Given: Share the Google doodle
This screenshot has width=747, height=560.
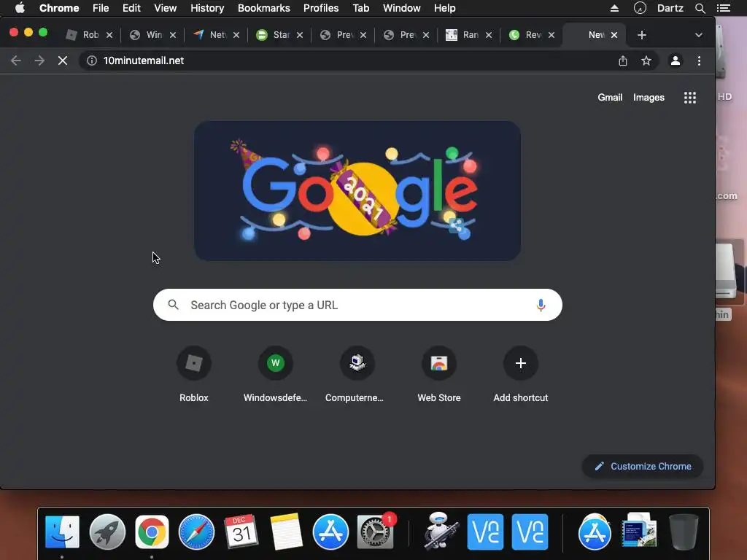Looking at the screenshot, I should point(457,225).
